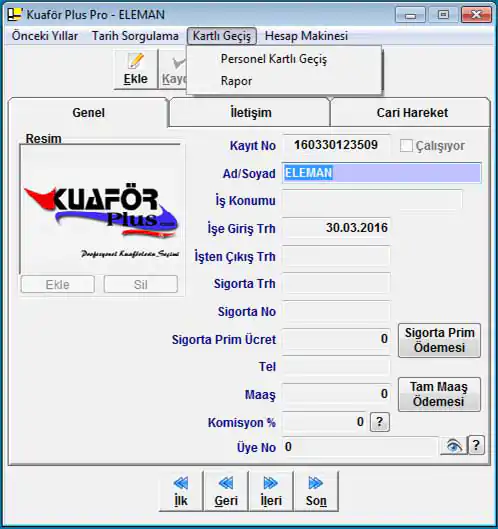The image size is (498, 529).
Task: Switch to the Cari Hareket tab
Action: point(412,112)
